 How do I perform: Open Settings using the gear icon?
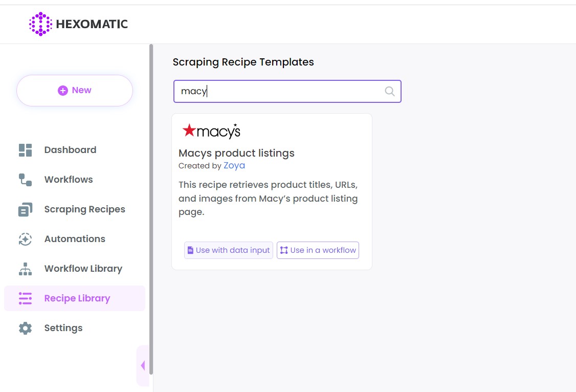(x=25, y=328)
